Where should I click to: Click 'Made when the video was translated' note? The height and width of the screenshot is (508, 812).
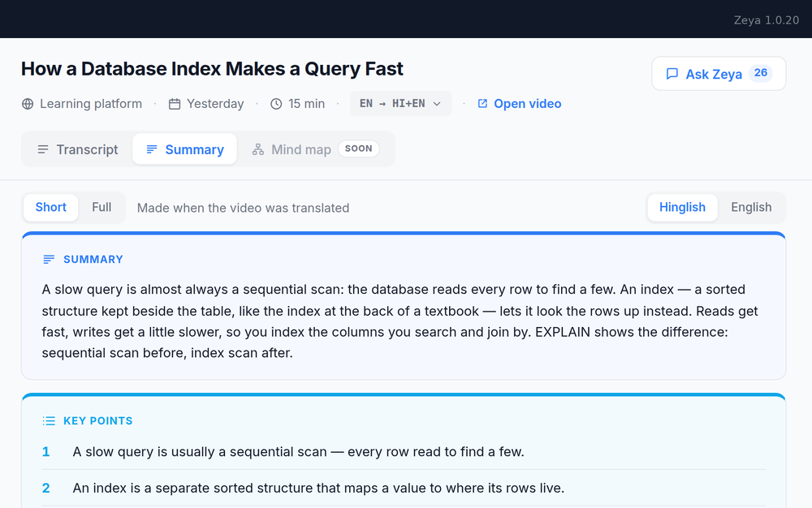pos(243,208)
